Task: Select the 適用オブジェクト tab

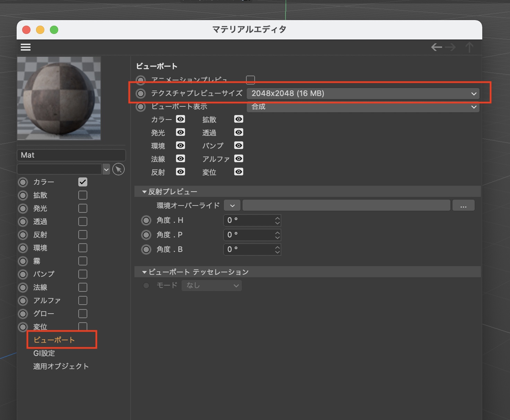Action: click(x=61, y=366)
